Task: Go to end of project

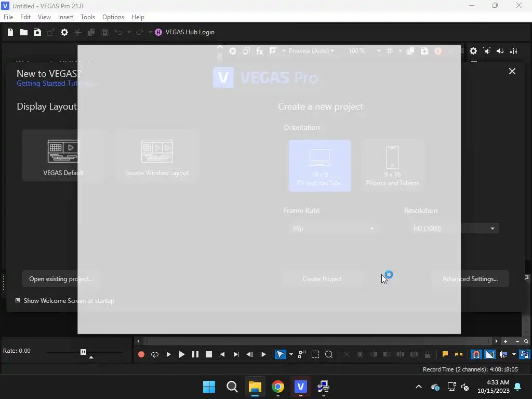Action: [236, 354]
